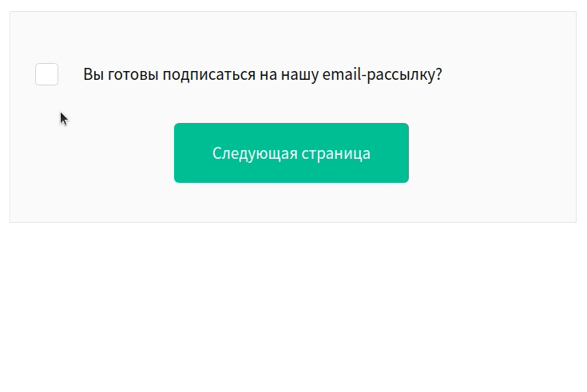Mark the checkbox left of 'Вы готовы'

47,74
